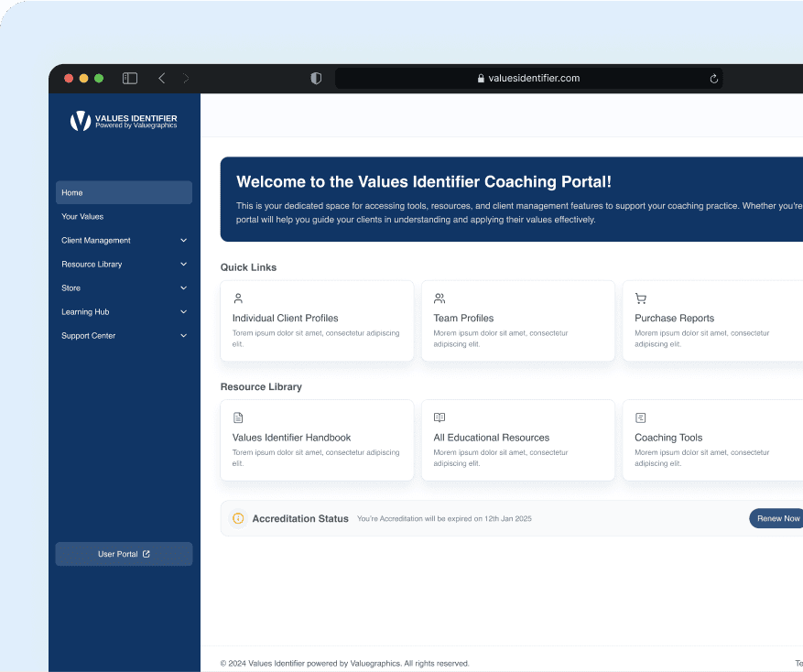
Task: Toggle the browser sidebar panel icon
Action: pos(130,79)
